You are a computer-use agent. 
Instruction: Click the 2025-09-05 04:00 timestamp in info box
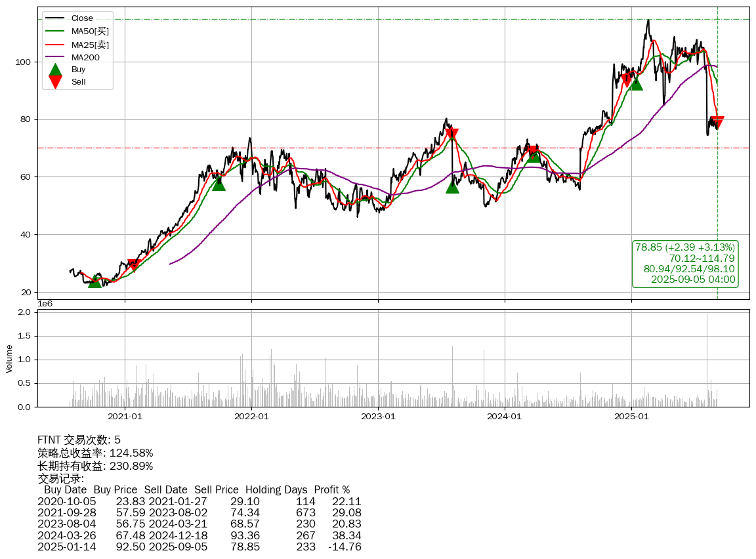point(692,279)
